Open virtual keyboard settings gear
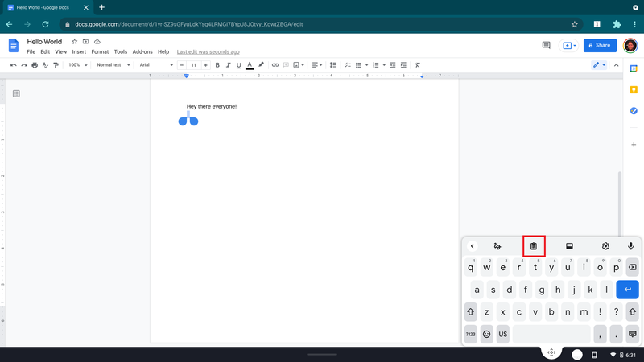Image resolution: width=644 pixels, height=362 pixels. pyautogui.click(x=605, y=246)
